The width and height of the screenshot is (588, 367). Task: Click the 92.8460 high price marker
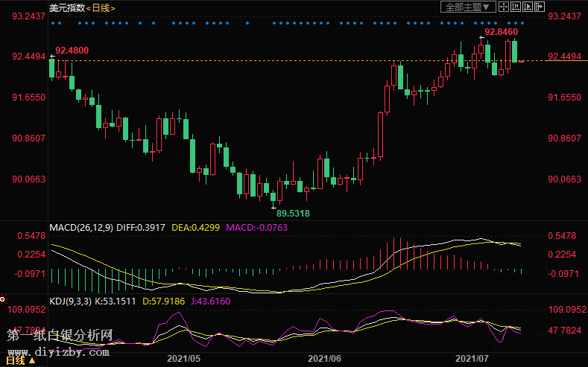click(x=501, y=33)
